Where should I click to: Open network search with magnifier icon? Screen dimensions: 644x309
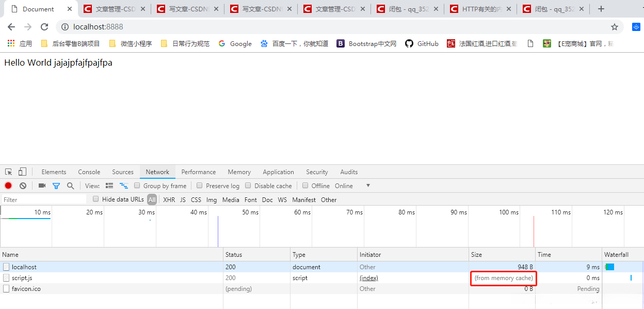pyautogui.click(x=70, y=186)
